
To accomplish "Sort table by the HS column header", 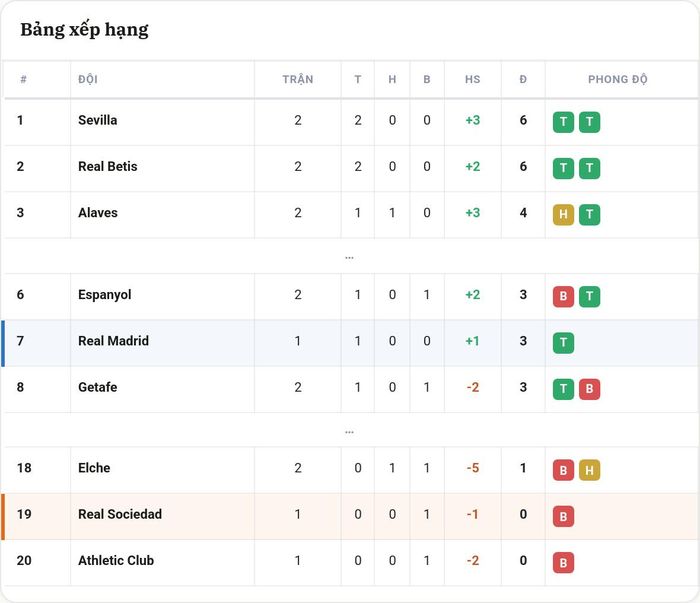I will 473,79.
